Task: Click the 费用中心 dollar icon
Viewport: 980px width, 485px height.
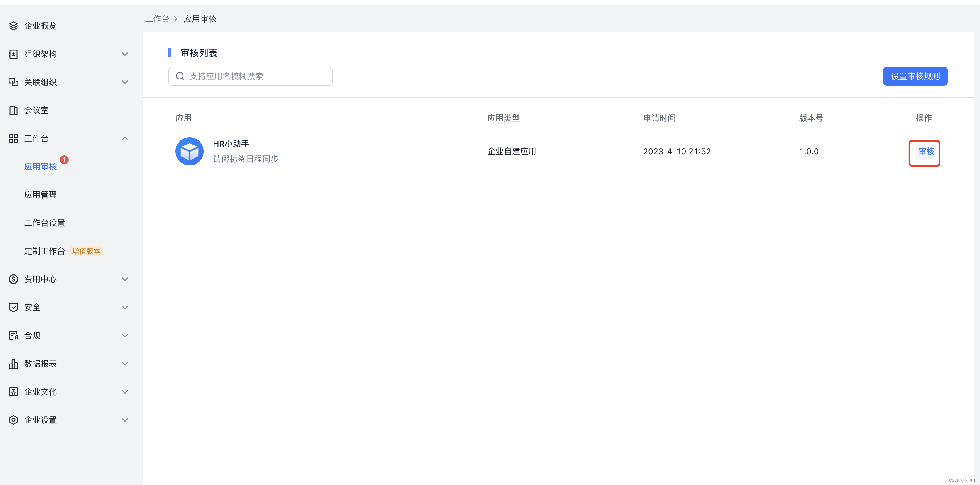Action: point(13,279)
